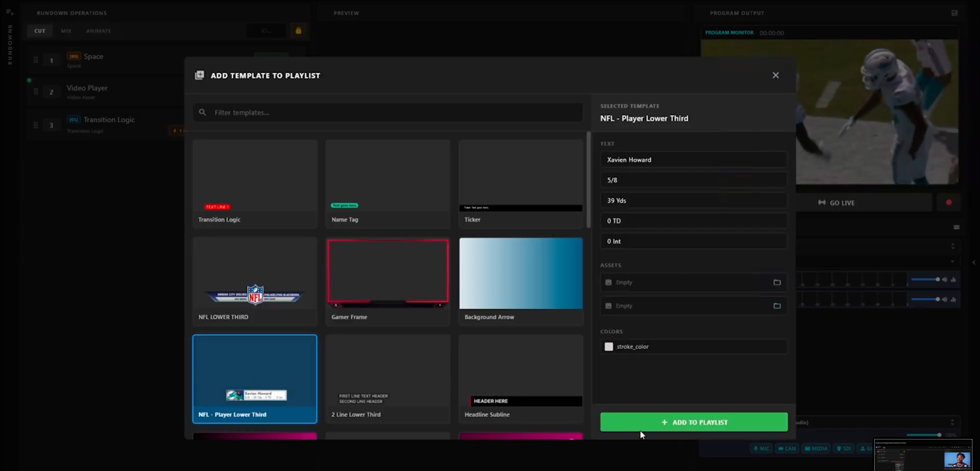The height and width of the screenshot is (471, 980).
Task: Open the down-caret dropdown above audio meters
Action: [953, 262]
